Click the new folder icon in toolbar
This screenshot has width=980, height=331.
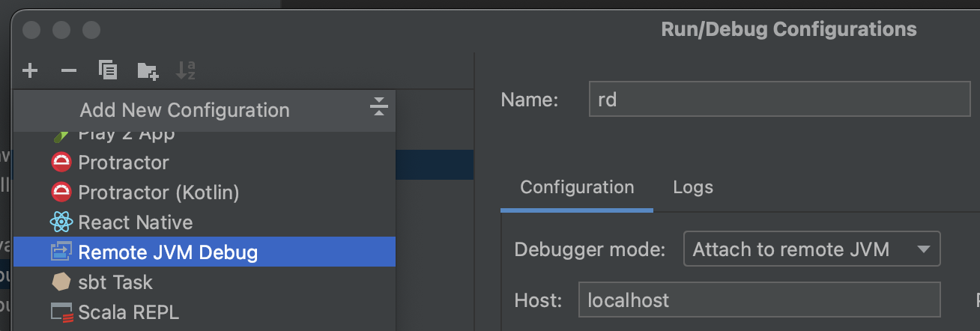coord(148,71)
